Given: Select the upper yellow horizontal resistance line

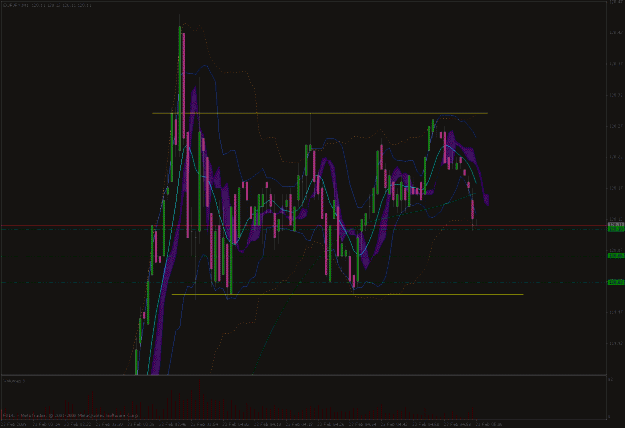Looking at the screenshot, I should (x=320, y=114).
